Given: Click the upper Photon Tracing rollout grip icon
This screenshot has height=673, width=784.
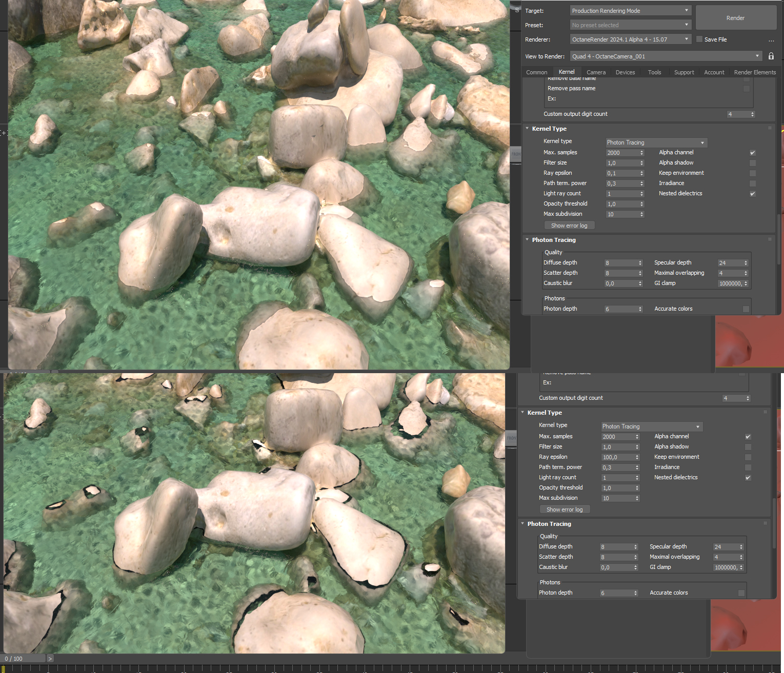Looking at the screenshot, I should point(770,239).
